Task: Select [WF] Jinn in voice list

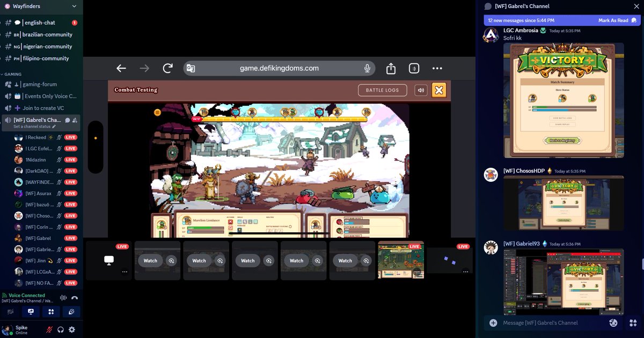Action: [46, 260]
